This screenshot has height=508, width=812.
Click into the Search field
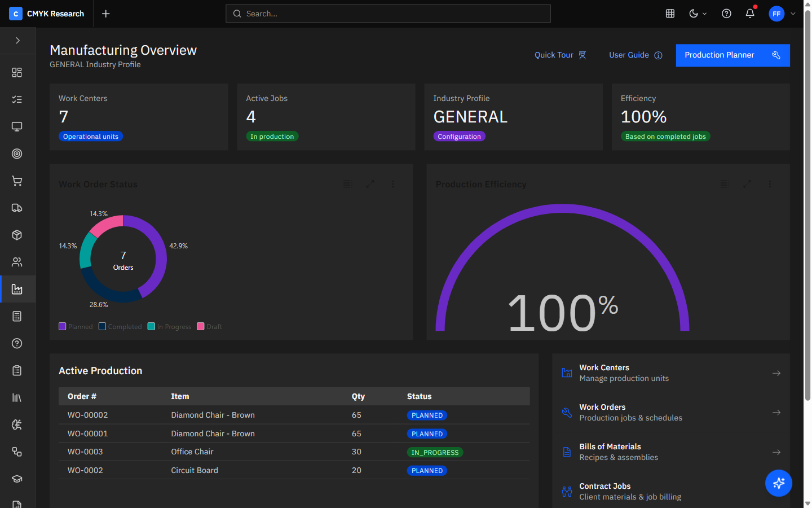point(388,14)
